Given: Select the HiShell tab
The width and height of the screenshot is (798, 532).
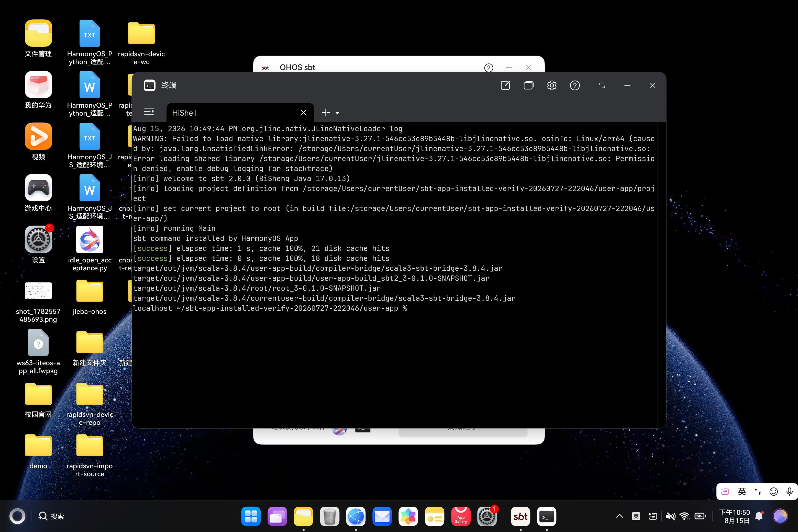Looking at the screenshot, I should 240,113.
